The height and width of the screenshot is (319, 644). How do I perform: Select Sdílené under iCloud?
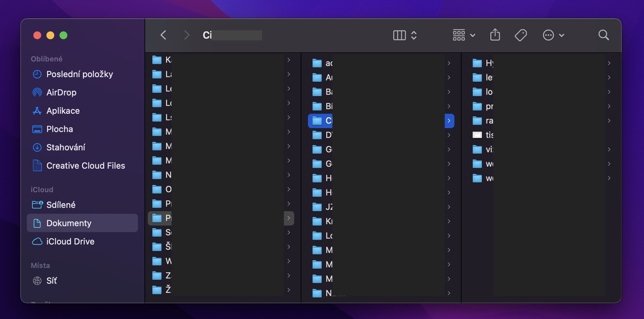(82, 205)
